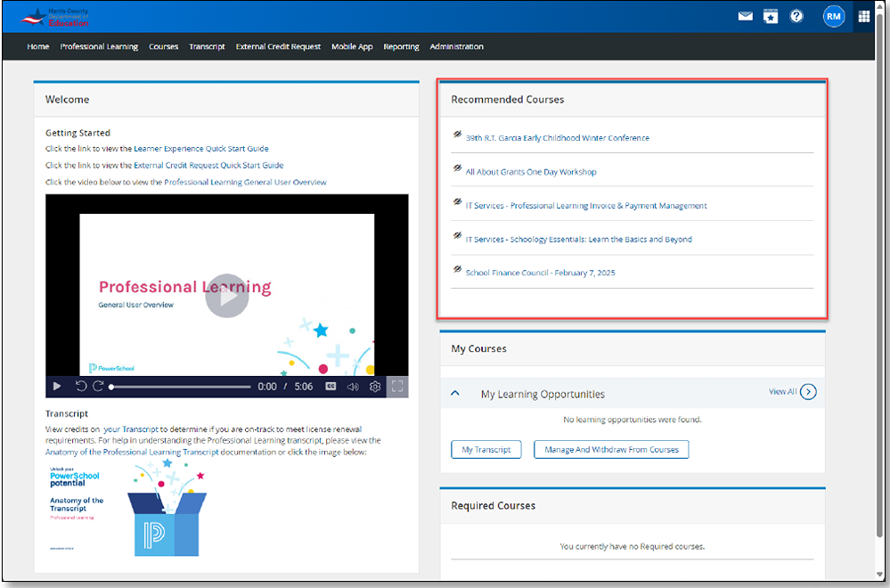This screenshot has width=890, height=588.
Task: Mute the video player volume
Action: (354, 387)
